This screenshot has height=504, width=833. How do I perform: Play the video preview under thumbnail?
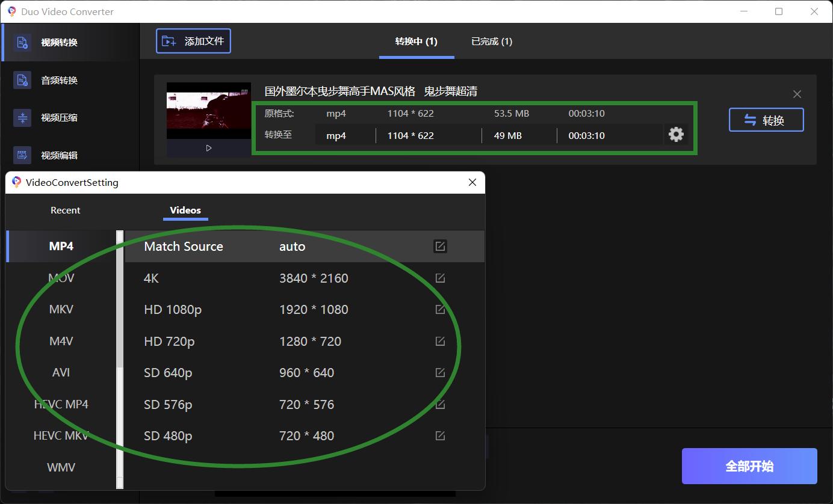[x=209, y=148]
